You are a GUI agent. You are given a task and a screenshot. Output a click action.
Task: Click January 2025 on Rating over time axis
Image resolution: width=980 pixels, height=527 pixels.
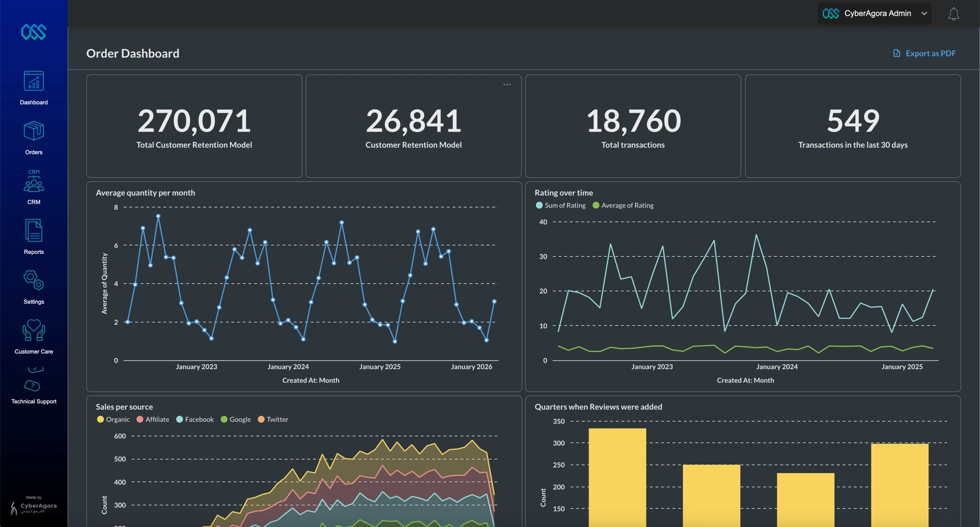coord(902,367)
